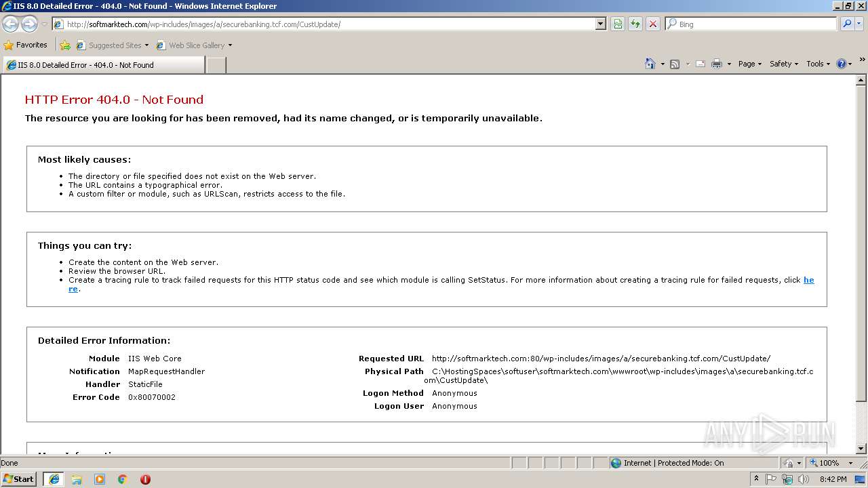The image size is (868, 488).
Task: Click the red Opera taskbar icon
Action: (145, 479)
